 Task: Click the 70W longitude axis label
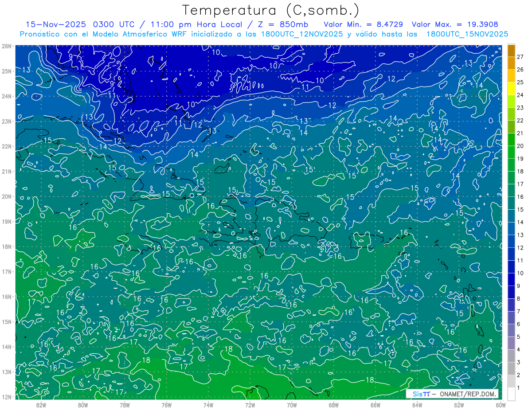pos(292,404)
